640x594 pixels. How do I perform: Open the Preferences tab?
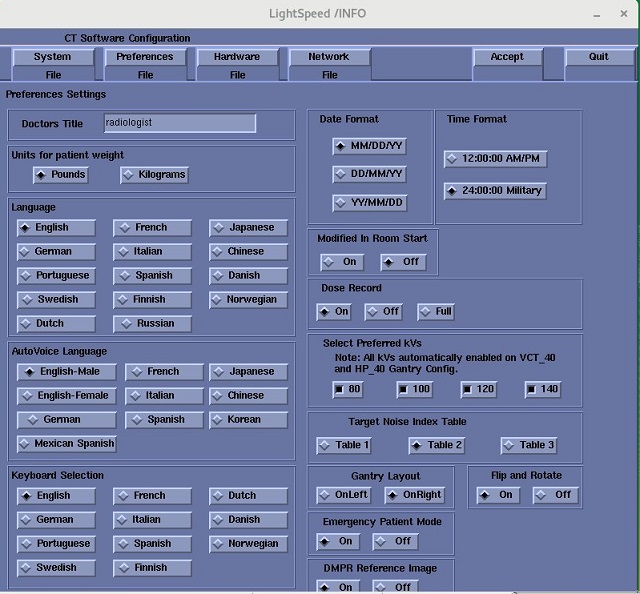point(145,57)
